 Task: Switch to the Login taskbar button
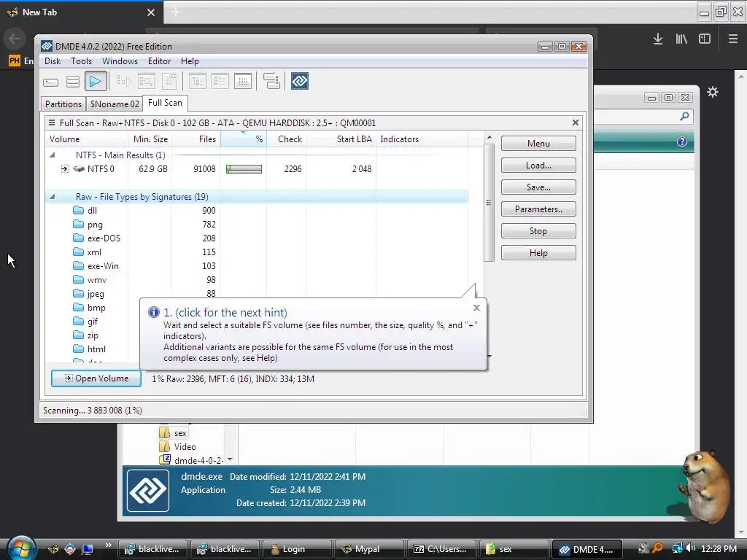(297, 549)
